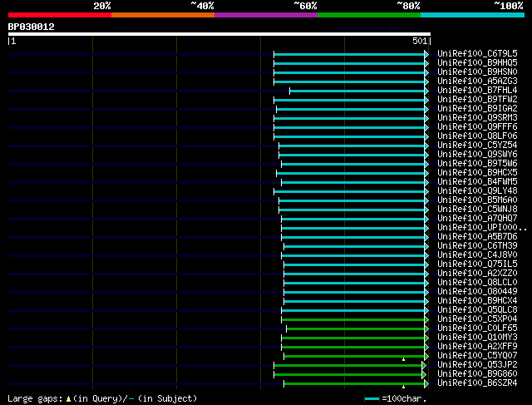The width and height of the screenshot is (532, 405).
Task: Open UniRef100_B7FHL4 alignment entry
Action: point(477,91)
